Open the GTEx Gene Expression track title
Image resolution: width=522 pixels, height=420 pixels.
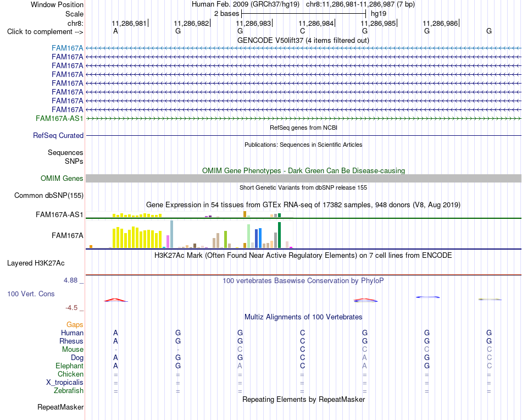(x=303, y=205)
